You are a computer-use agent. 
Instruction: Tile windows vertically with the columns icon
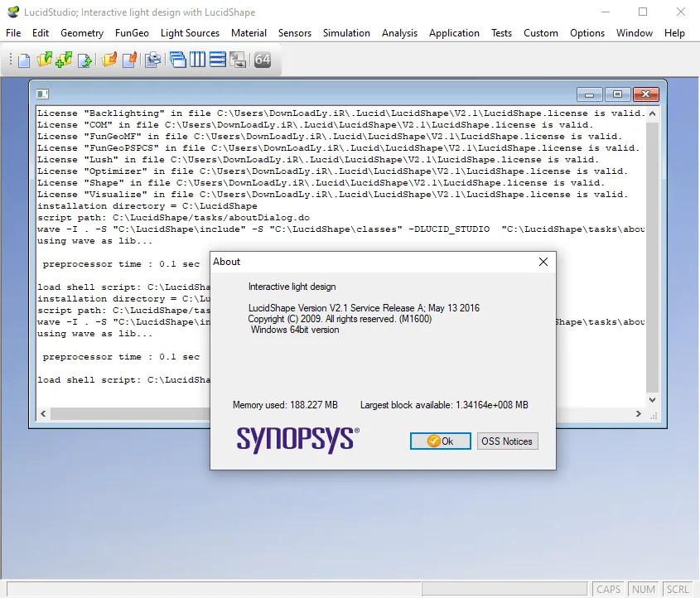click(x=197, y=60)
